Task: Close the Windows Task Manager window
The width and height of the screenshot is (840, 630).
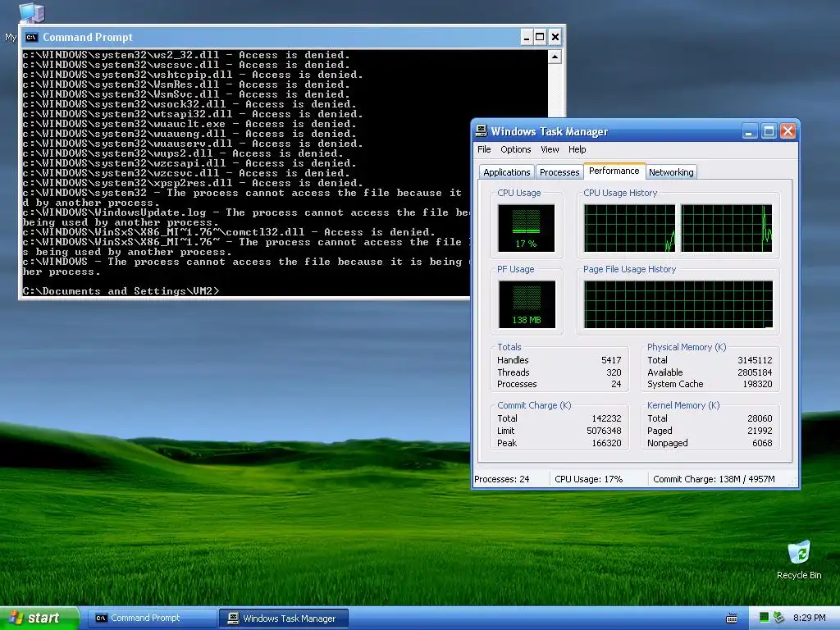Action: [787, 131]
